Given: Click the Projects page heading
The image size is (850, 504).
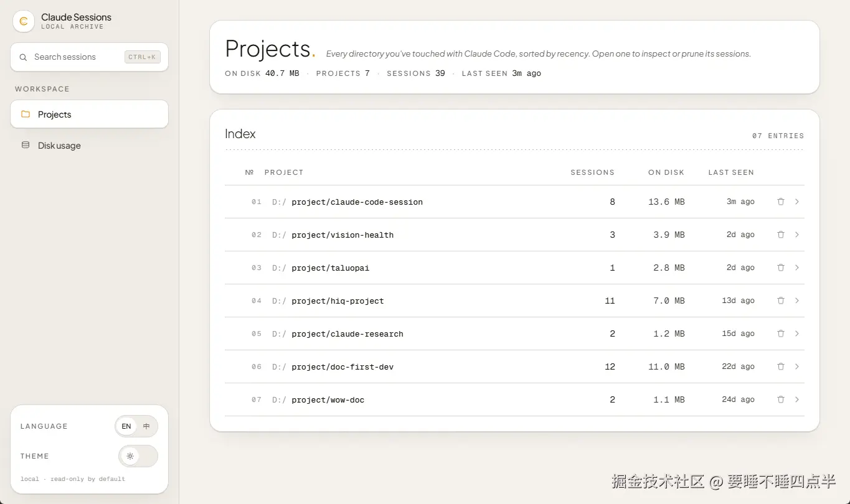Looking at the screenshot, I should tap(270, 49).
